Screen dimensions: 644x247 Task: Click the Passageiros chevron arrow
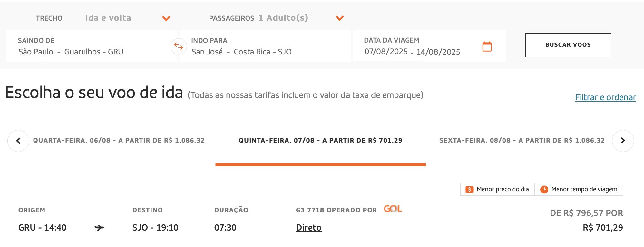tap(339, 18)
